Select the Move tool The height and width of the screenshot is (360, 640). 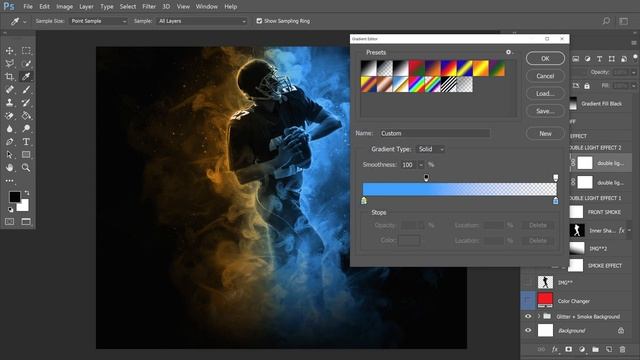pos(9,51)
